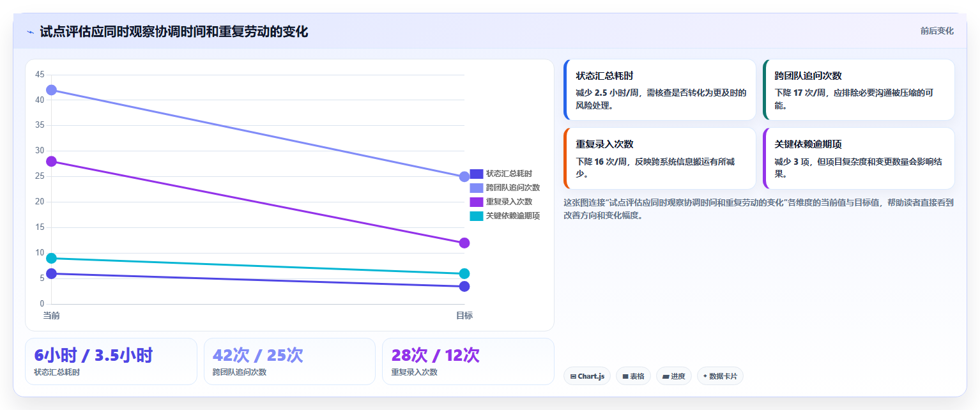Open the 跨团队追问次数 insight card

pos(859,90)
